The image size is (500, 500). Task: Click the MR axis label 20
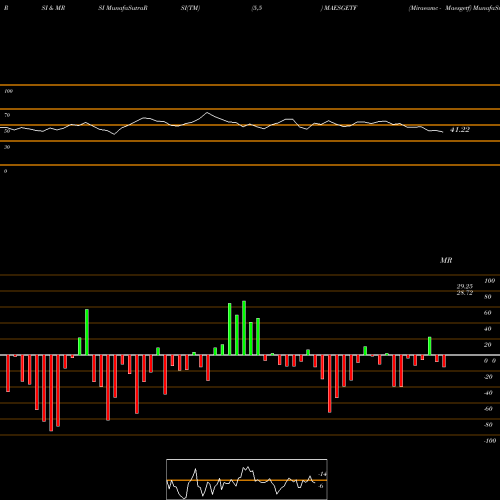click(x=488, y=345)
